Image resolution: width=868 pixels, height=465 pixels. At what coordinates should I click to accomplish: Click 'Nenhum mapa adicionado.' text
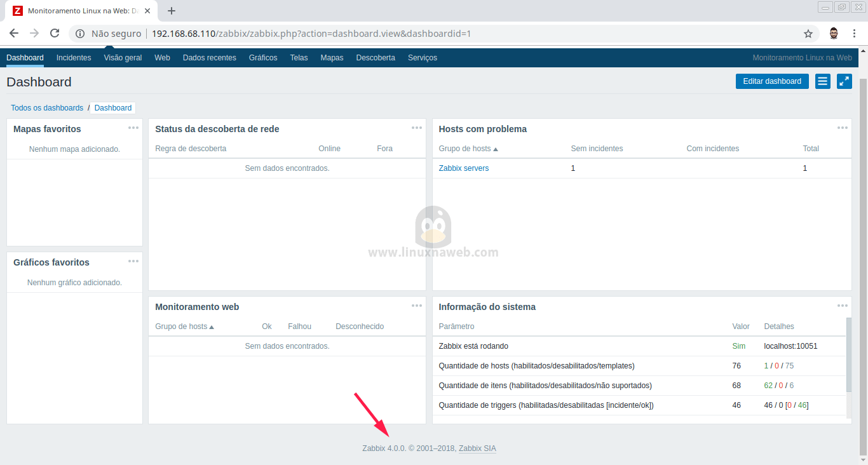click(74, 149)
